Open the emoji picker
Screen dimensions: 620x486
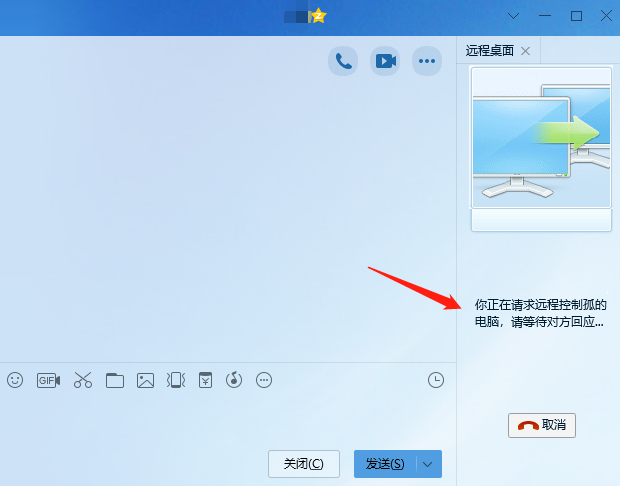(15, 380)
